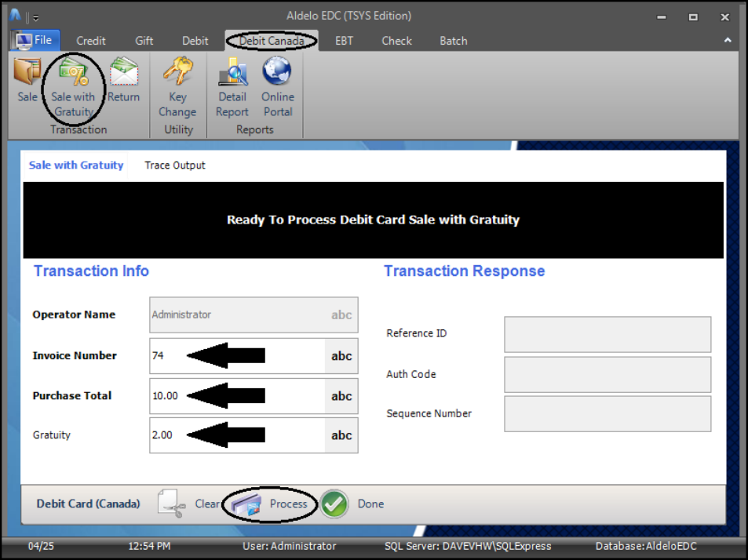The width and height of the screenshot is (748, 560).
Task: Click 'User: Administrator' in status bar
Action: coord(289,546)
